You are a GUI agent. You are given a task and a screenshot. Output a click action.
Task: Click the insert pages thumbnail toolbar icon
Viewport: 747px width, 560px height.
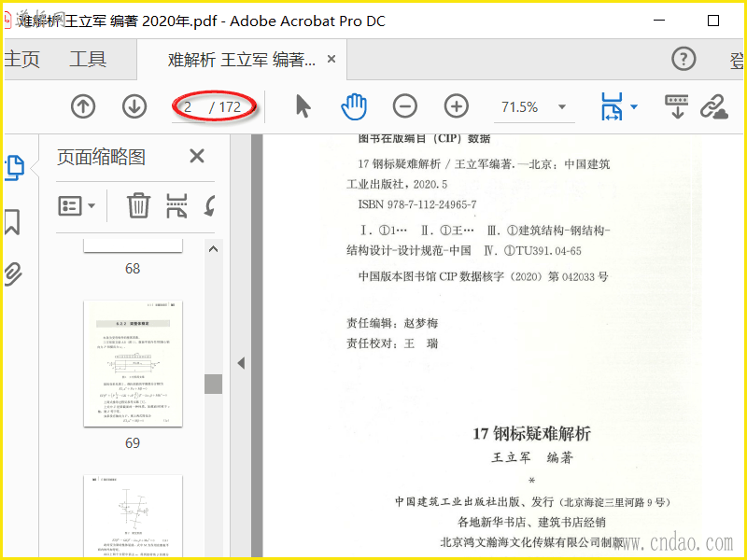click(x=176, y=205)
